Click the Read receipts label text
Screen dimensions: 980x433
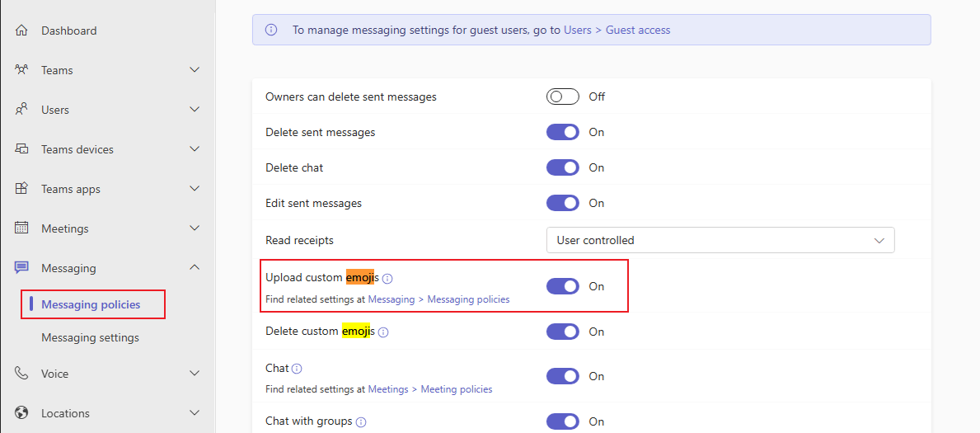pos(299,240)
